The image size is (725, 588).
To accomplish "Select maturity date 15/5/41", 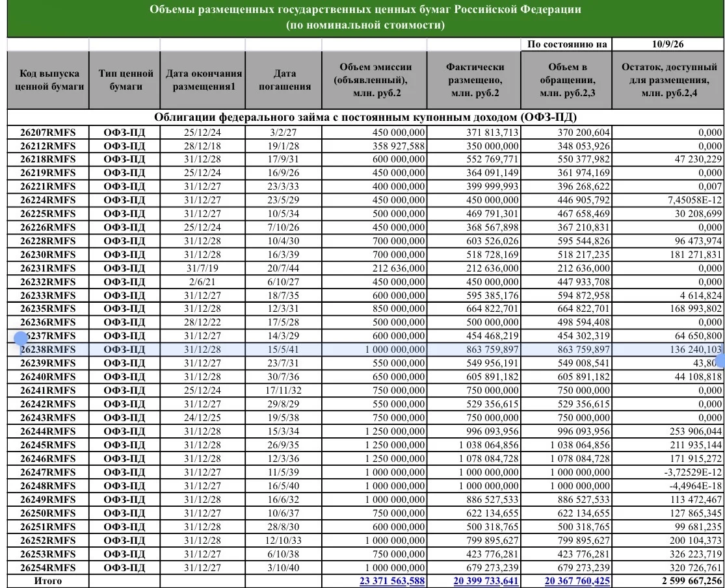I will click(283, 350).
